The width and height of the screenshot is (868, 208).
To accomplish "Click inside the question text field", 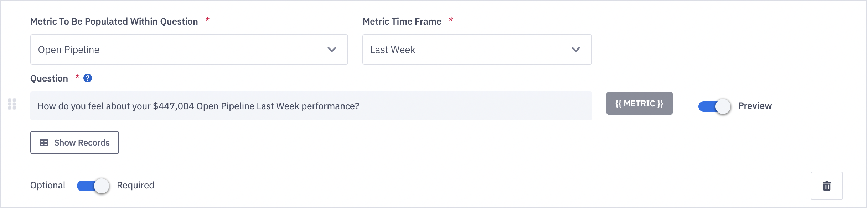I will pyautogui.click(x=310, y=106).
